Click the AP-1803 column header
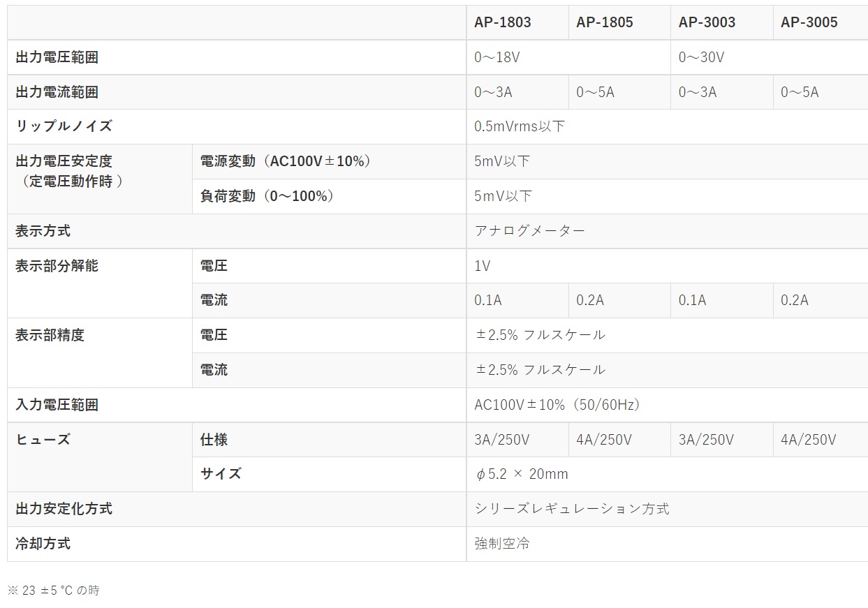868x608 pixels. [x=503, y=22]
